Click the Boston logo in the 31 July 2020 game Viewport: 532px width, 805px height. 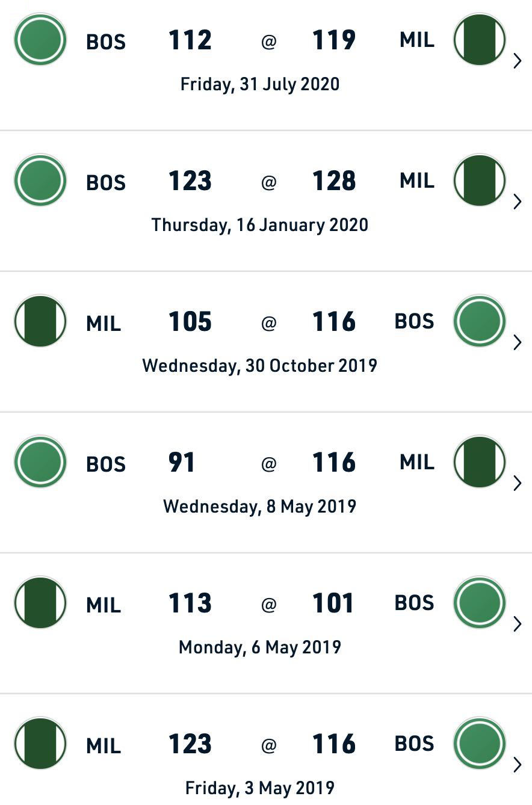[40, 39]
